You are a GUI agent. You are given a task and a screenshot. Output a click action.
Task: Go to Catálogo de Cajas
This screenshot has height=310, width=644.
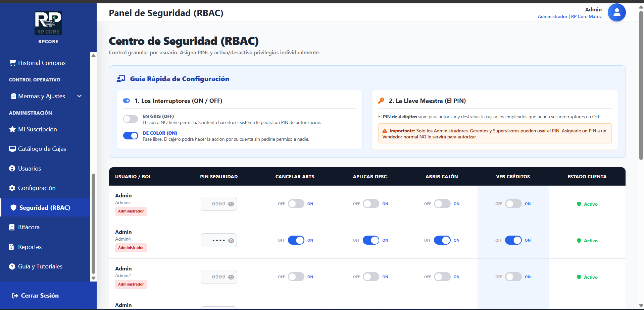click(x=45, y=149)
